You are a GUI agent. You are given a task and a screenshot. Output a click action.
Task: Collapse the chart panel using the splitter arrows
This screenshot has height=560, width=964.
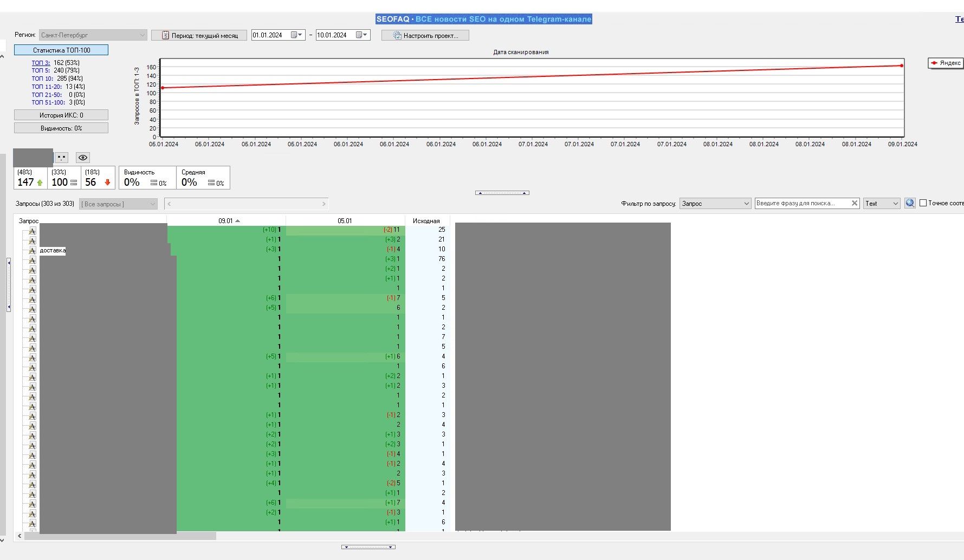(x=502, y=193)
